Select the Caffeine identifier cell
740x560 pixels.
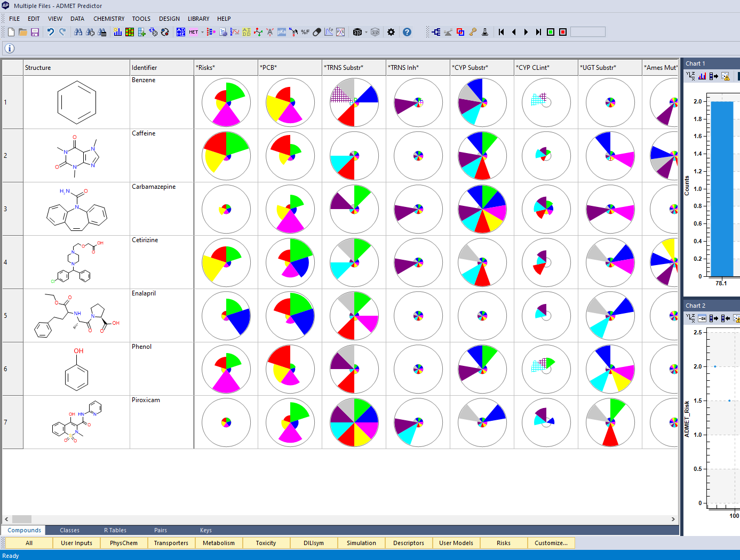pyautogui.click(x=162, y=155)
